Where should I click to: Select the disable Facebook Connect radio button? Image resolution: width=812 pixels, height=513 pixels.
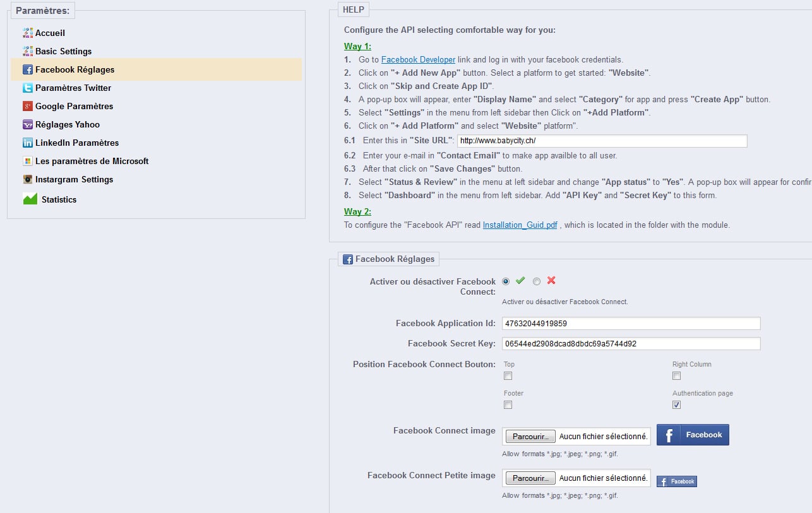[537, 281]
